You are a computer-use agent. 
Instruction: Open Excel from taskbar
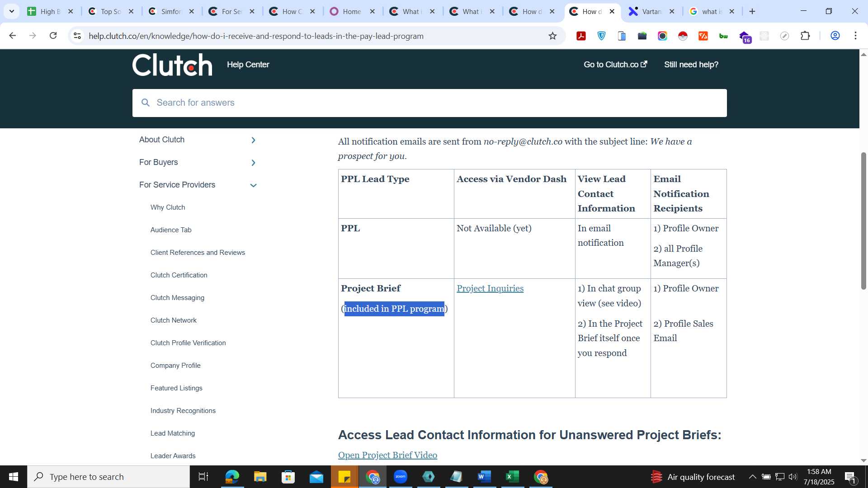(512, 477)
